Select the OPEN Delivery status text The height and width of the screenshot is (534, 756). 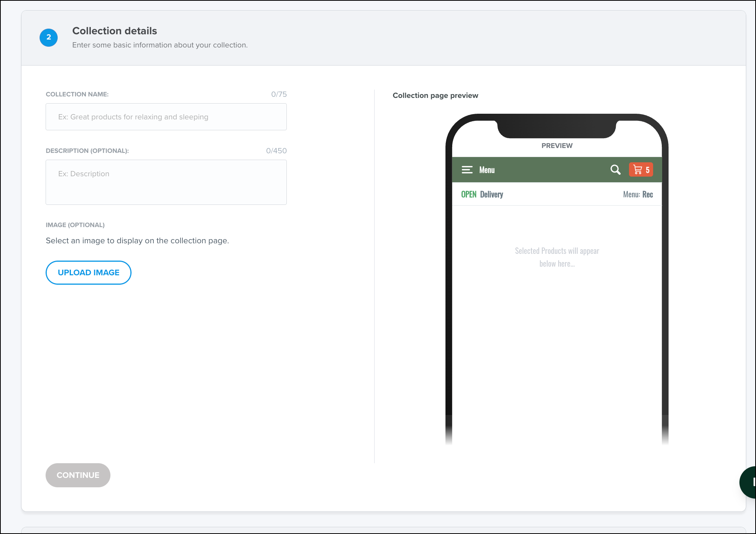(x=482, y=194)
